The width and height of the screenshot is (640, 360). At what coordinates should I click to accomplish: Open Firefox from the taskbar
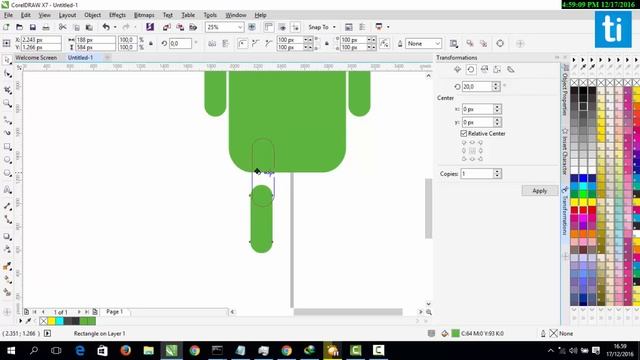[126, 351]
